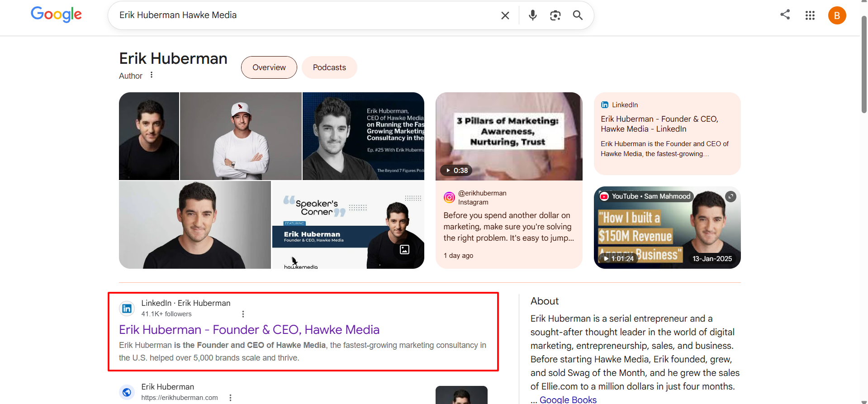Click '41.1K+ followers' text
The width and height of the screenshot is (868, 404).
166,314
